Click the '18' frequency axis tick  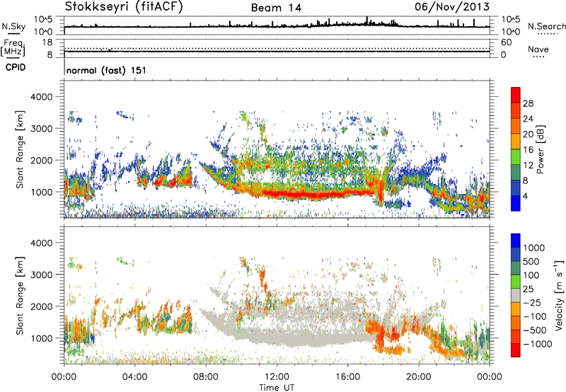47,42
